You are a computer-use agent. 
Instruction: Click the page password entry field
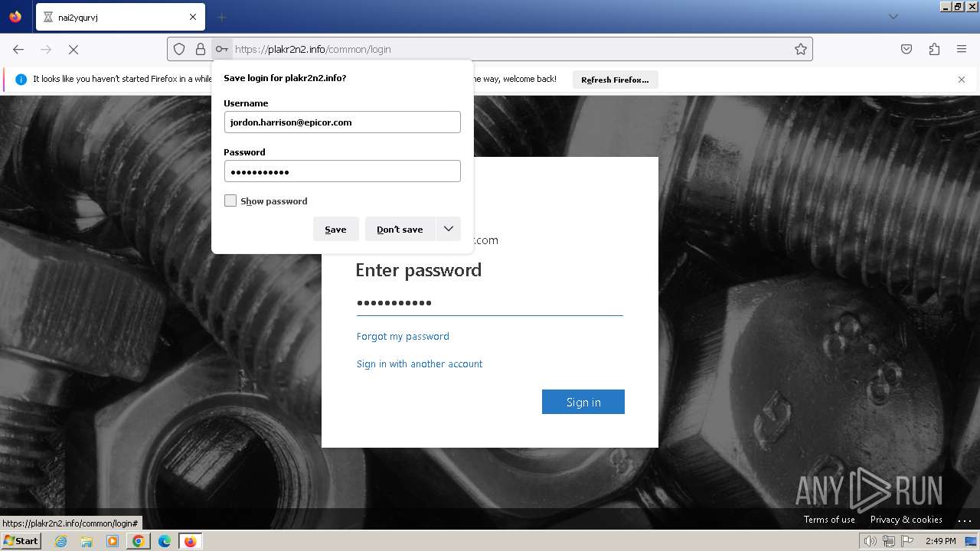[x=490, y=303]
